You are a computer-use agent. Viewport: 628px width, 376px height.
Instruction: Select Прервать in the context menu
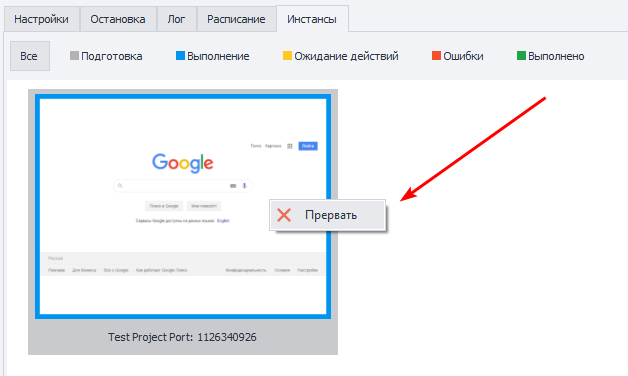(328, 215)
